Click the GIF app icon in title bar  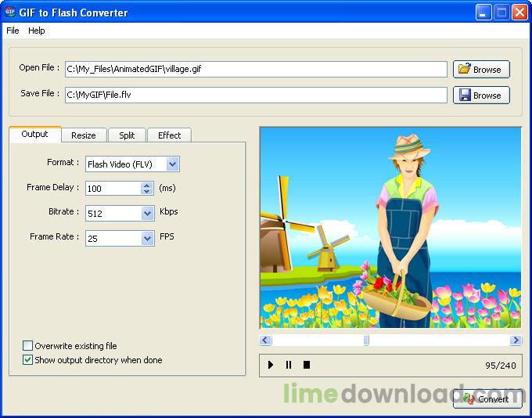[10, 13]
